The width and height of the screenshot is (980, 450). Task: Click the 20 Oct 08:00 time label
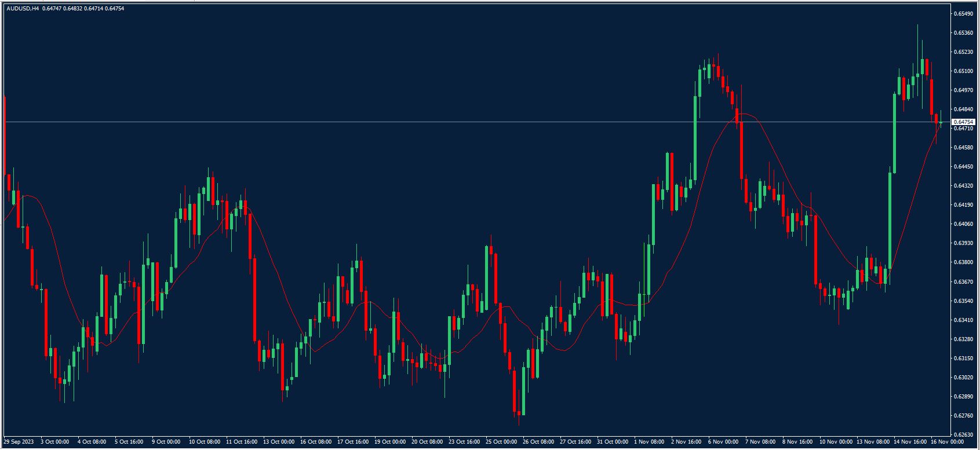pos(427,442)
